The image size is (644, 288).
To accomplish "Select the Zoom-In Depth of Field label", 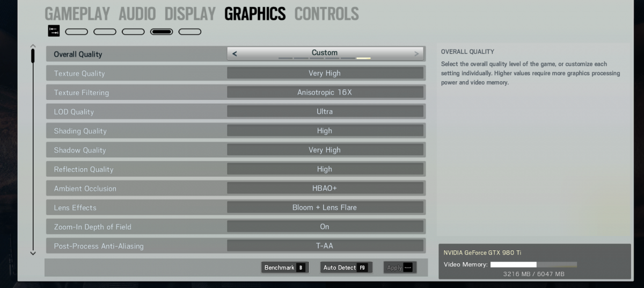I will click(x=92, y=227).
